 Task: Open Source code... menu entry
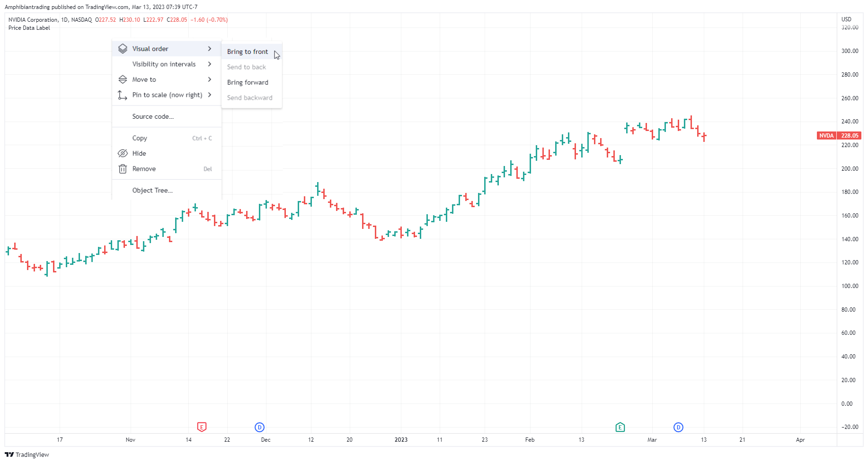(167, 116)
